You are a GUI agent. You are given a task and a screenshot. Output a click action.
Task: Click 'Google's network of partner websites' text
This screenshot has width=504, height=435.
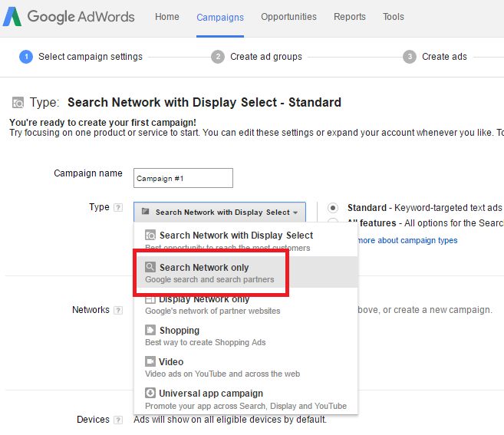212,311
